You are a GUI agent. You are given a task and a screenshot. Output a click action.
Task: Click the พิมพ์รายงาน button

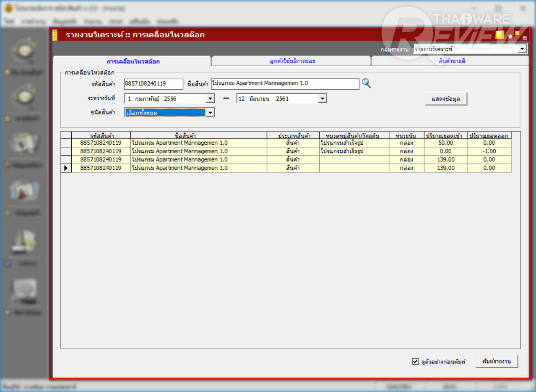click(x=497, y=361)
